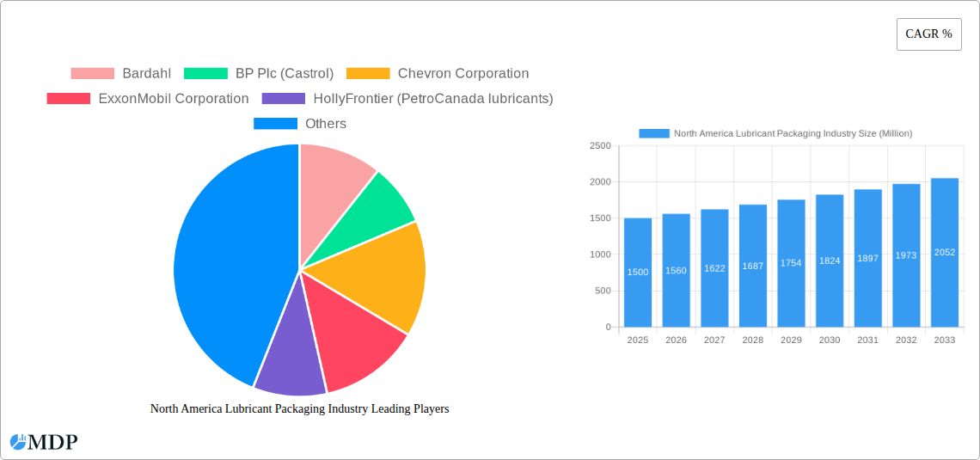Hide BP Plc (Castrol) legend label

click(x=285, y=74)
